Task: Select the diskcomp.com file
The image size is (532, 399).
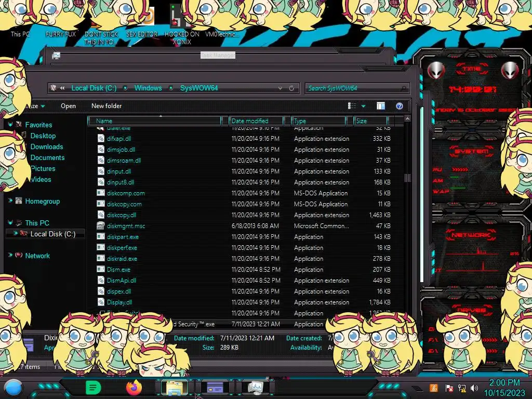Action: (x=126, y=193)
